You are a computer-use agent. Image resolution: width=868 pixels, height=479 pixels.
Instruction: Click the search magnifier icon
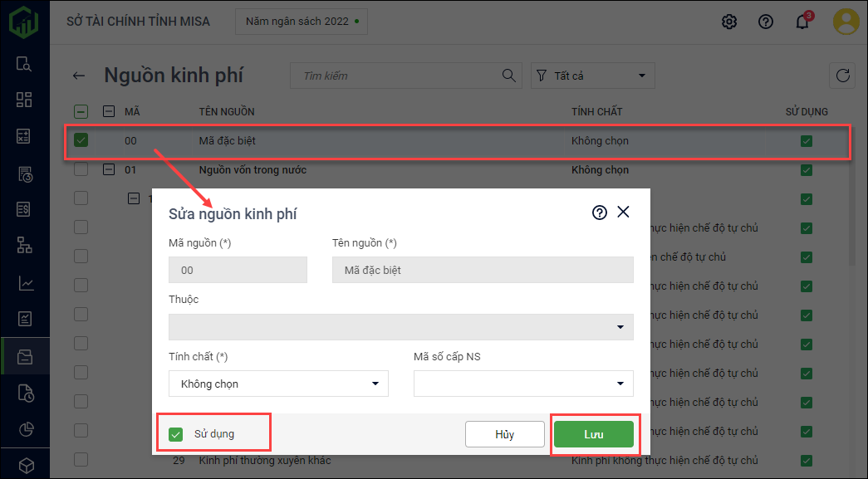pos(509,76)
